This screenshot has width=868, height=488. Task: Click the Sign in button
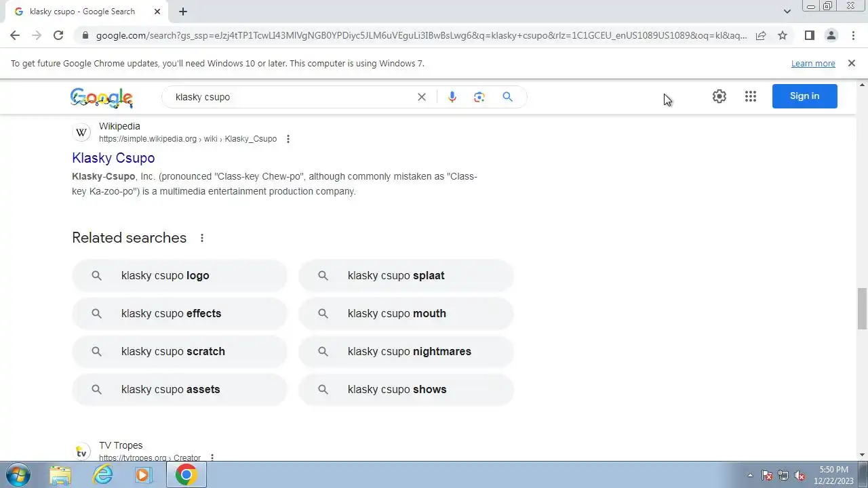coord(805,96)
